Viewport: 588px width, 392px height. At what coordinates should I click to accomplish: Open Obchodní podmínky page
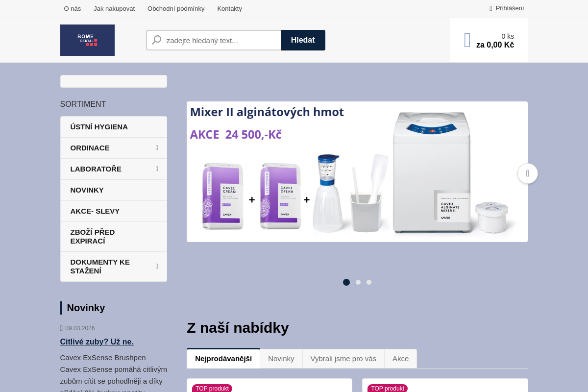point(176,8)
